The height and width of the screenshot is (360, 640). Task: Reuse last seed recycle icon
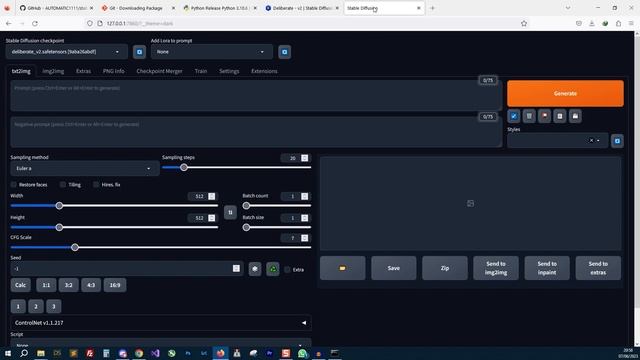pos(273,269)
